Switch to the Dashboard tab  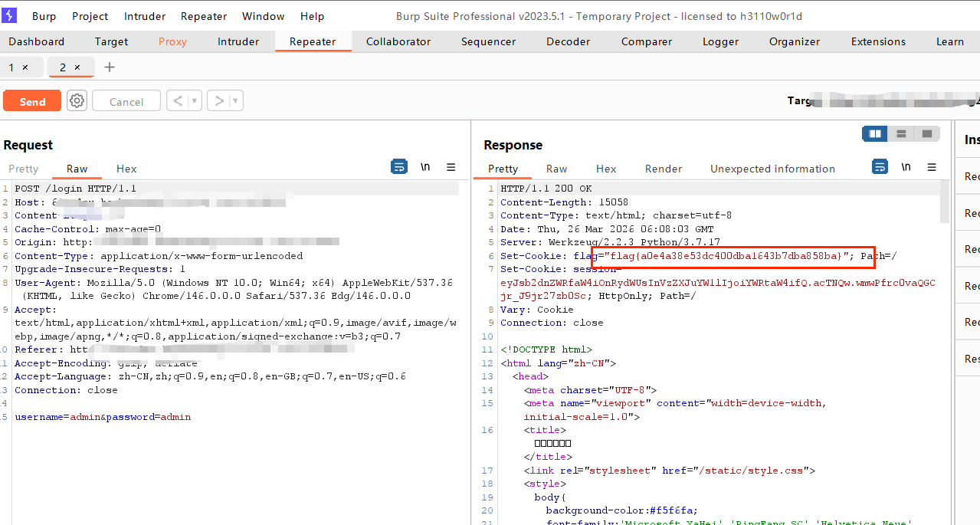coord(37,41)
